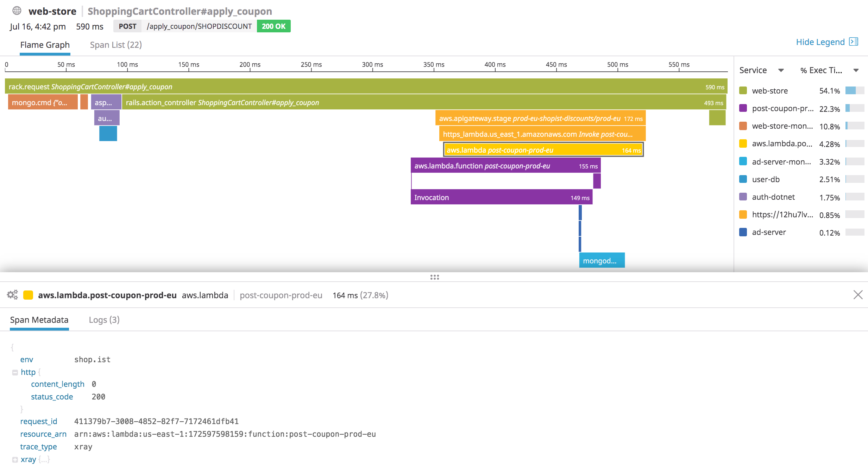Viewport: 868px width, 467px height.
Task: Click the 200 OK status badge
Action: click(273, 26)
